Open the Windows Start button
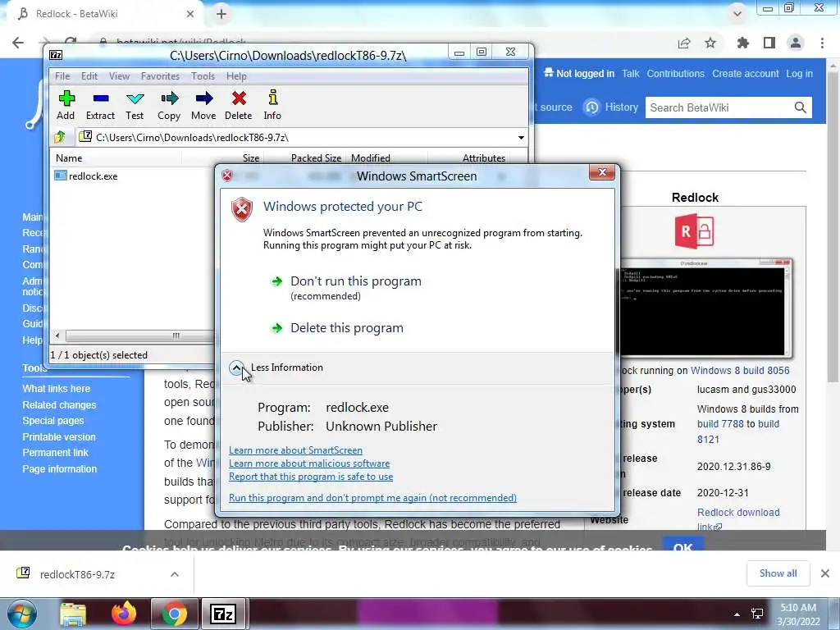Image resolution: width=840 pixels, height=630 pixels. point(22,614)
